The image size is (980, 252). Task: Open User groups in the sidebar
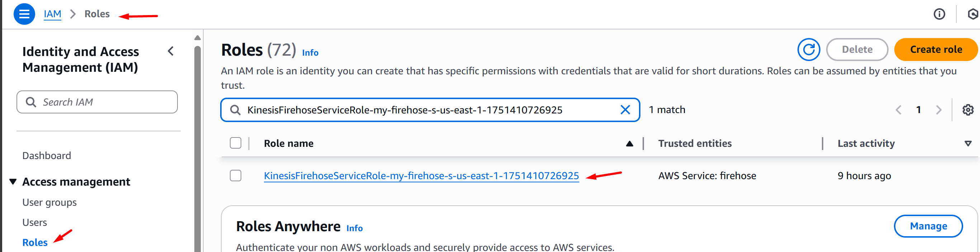tap(49, 202)
